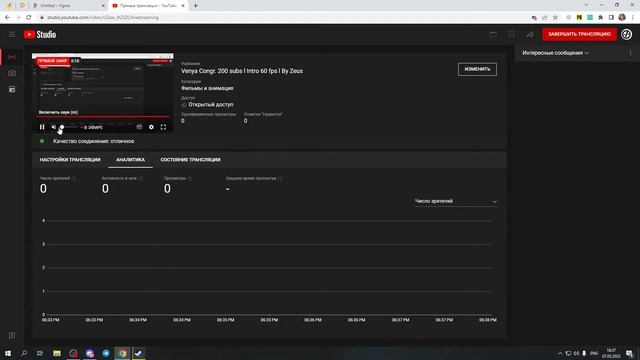Expand the Интересные сообщения chat dropdown
Image resolution: width=640 pixels, height=360 pixels.
[x=556, y=53]
